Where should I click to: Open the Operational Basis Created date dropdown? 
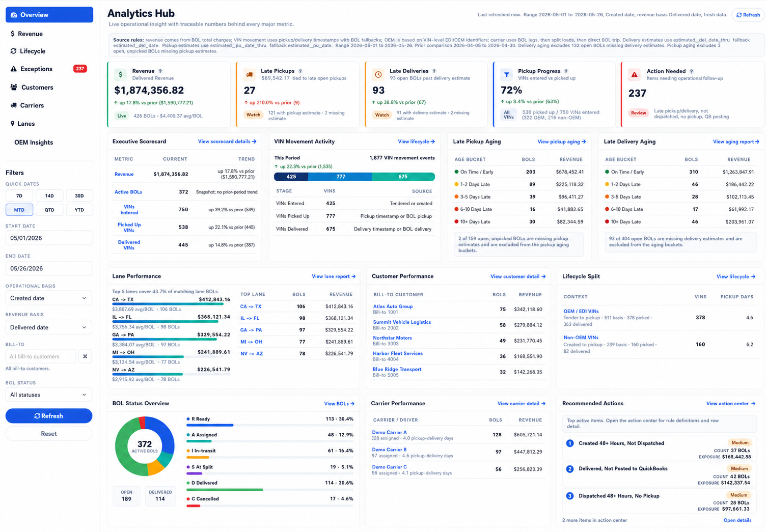(x=49, y=298)
